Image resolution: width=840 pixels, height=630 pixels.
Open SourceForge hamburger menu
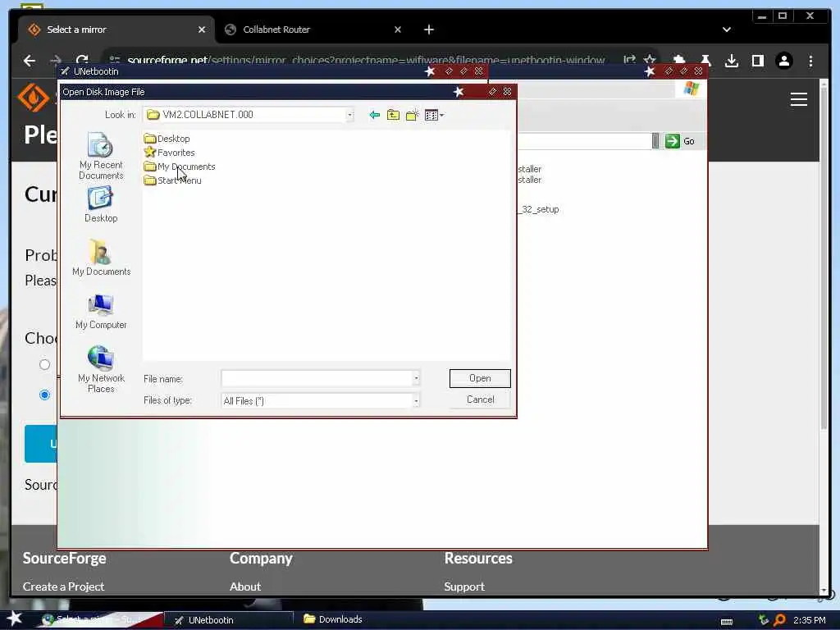[x=799, y=99]
